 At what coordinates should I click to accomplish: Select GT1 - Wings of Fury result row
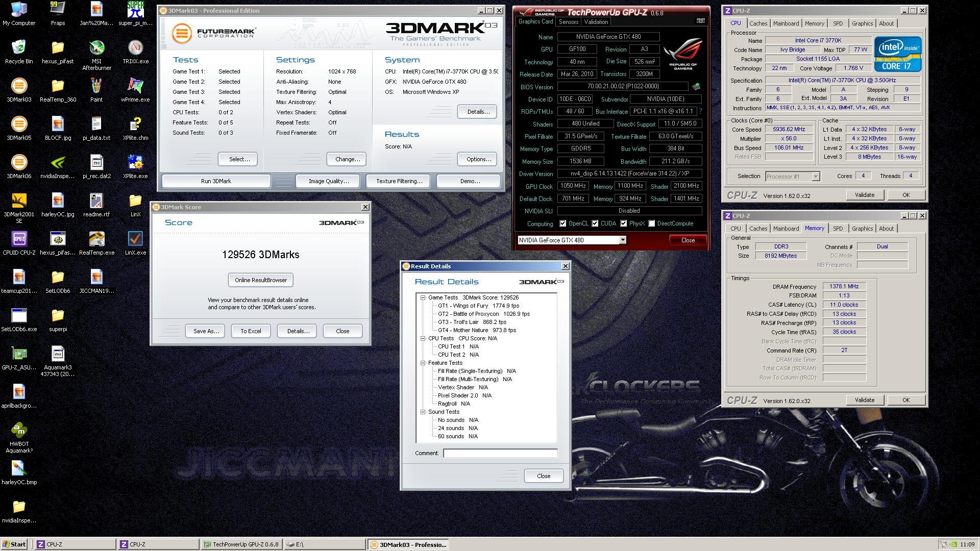click(x=478, y=306)
